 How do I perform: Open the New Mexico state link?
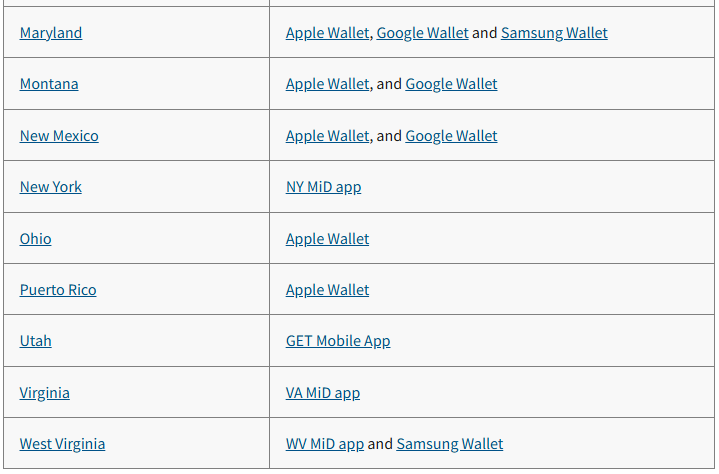click(x=59, y=136)
